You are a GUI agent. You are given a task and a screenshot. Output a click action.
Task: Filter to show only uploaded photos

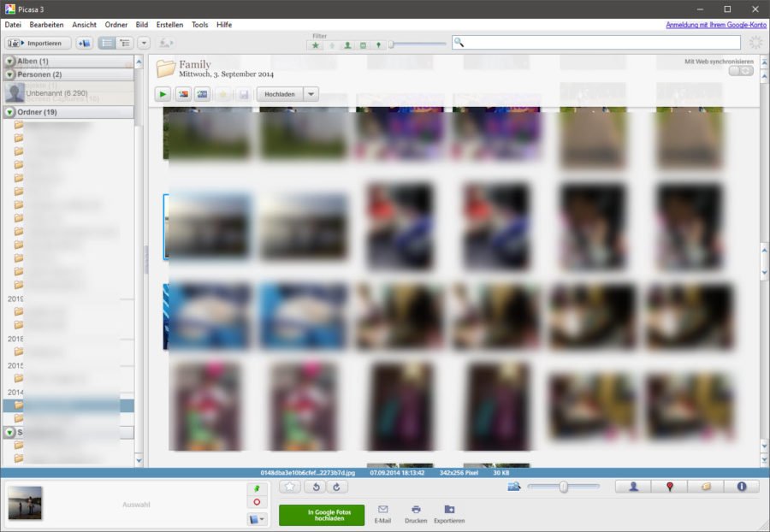331,45
